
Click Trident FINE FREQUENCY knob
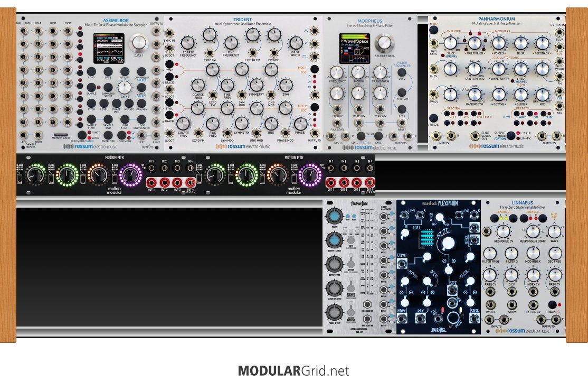pyautogui.click(x=231, y=43)
